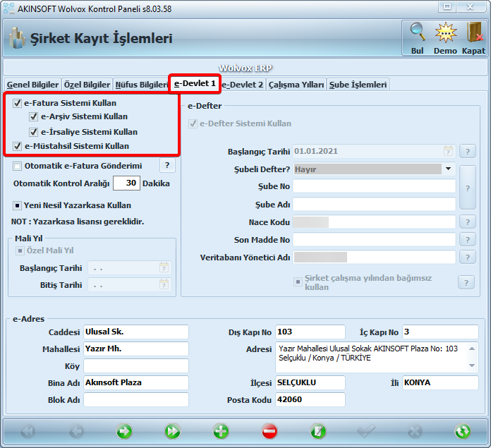The width and height of the screenshot is (491, 448).
Task: Click the company buildings icon in header
Action: pos(17,38)
